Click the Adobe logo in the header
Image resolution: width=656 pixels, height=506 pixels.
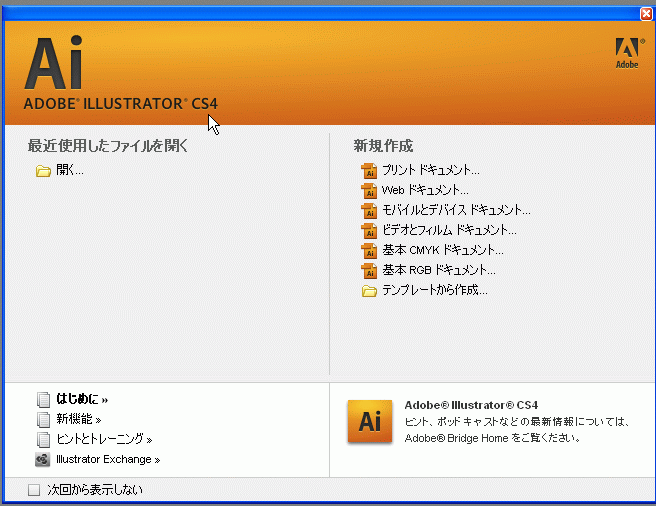(628, 53)
